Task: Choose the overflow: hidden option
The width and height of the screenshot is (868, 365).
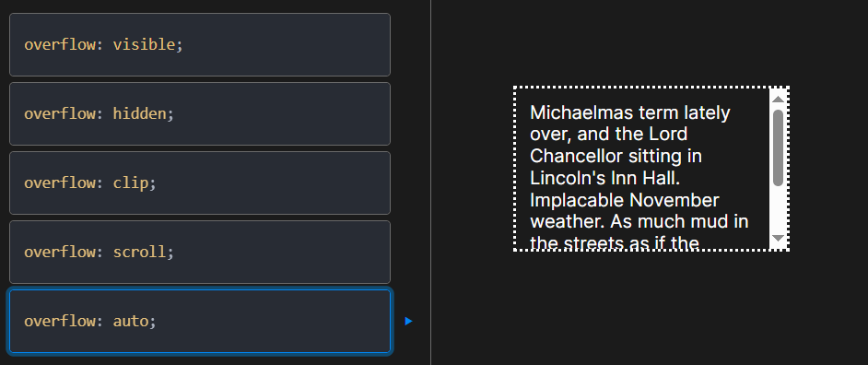Action: (200, 113)
